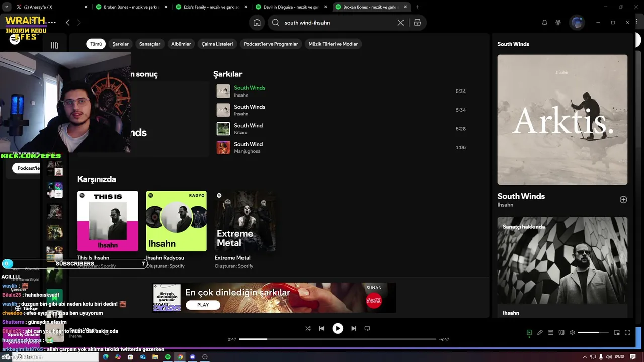
Task: Enter fullscreen player mode
Action: 627,332
